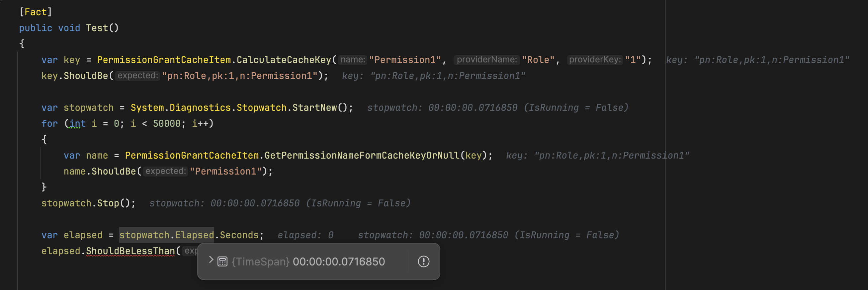
Task: Click the Test method name
Action: coord(97,28)
